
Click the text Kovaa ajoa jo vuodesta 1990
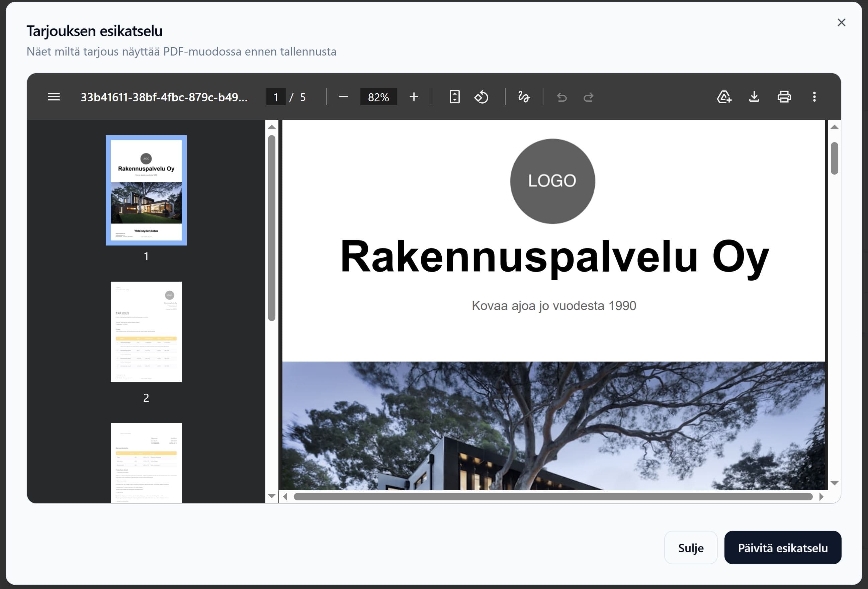point(553,306)
